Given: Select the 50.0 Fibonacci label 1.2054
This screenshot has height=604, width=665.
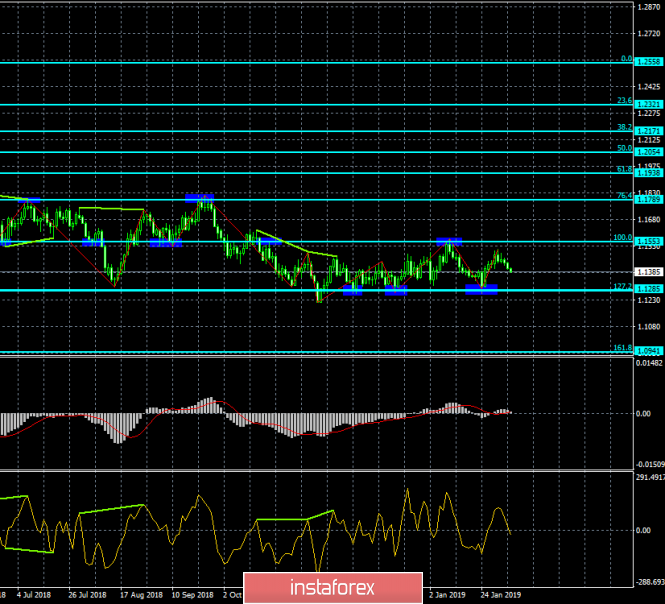Looking at the screenshot, I should (649, 152).
